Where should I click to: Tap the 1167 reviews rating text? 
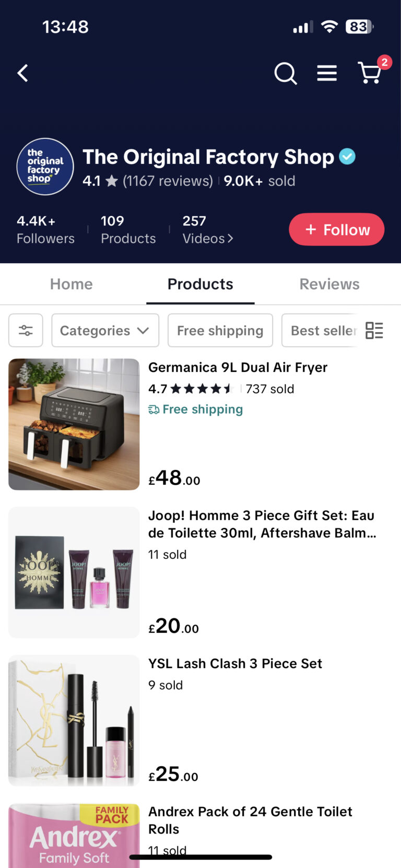(168, 181)
